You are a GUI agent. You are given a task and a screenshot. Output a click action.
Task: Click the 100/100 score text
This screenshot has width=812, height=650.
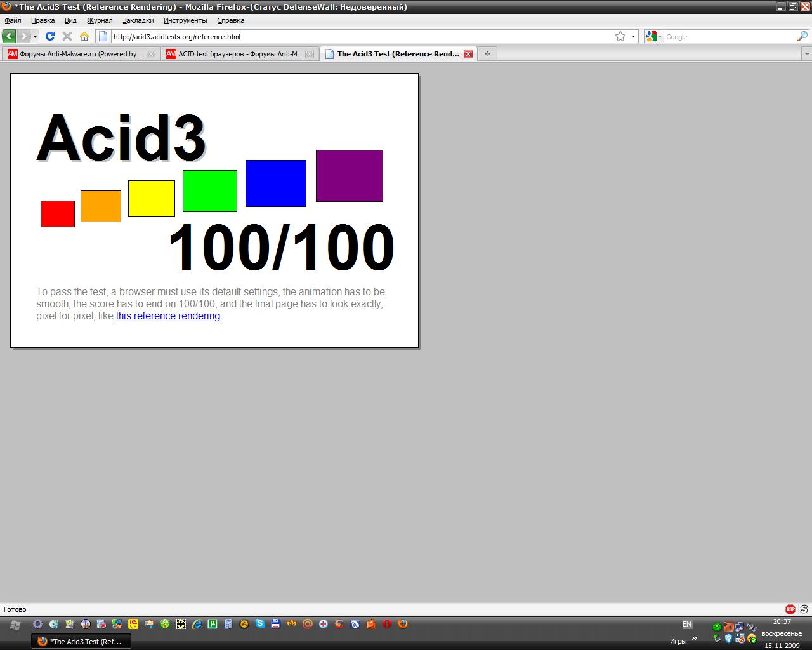point(282,248)
